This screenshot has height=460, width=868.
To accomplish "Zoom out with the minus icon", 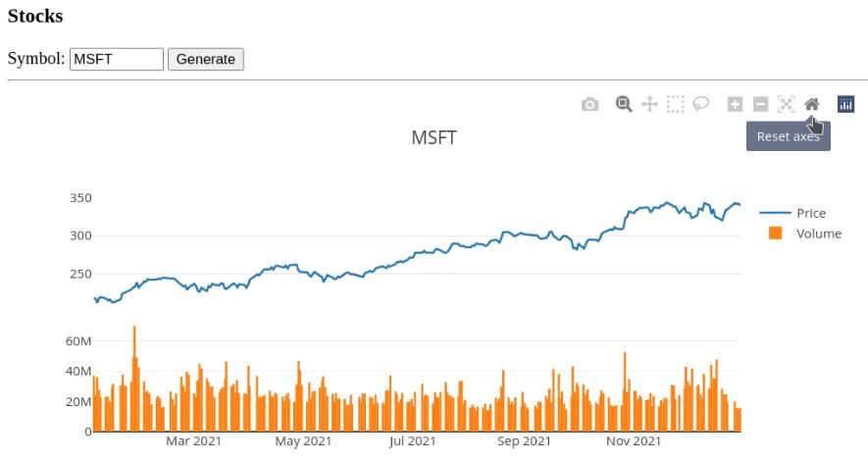I will (760, 104).
